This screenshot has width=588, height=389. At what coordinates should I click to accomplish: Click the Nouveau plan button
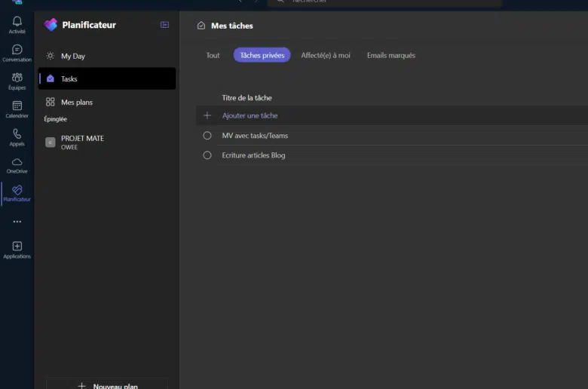coord(107,385)
